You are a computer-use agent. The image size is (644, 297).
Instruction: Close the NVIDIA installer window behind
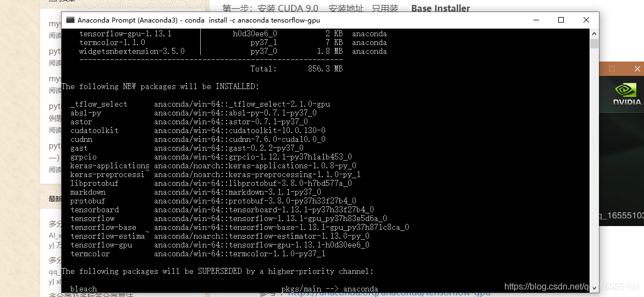tap(637, 69)
